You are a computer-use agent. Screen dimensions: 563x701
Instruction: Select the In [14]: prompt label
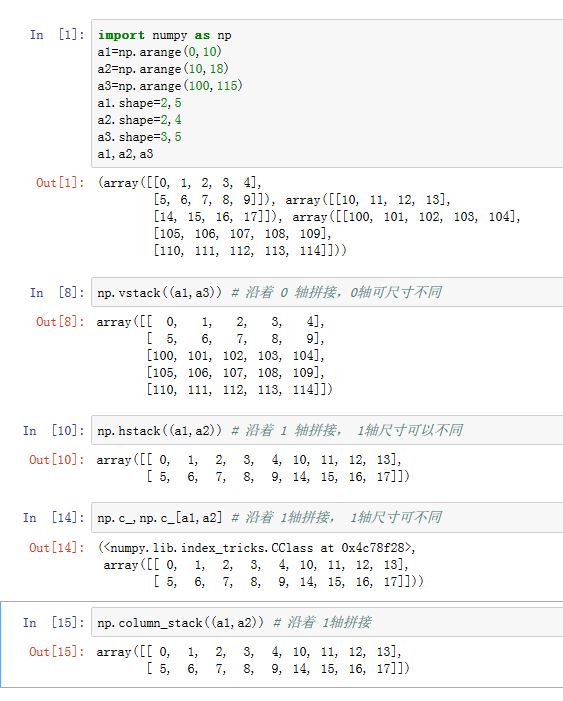54,517
